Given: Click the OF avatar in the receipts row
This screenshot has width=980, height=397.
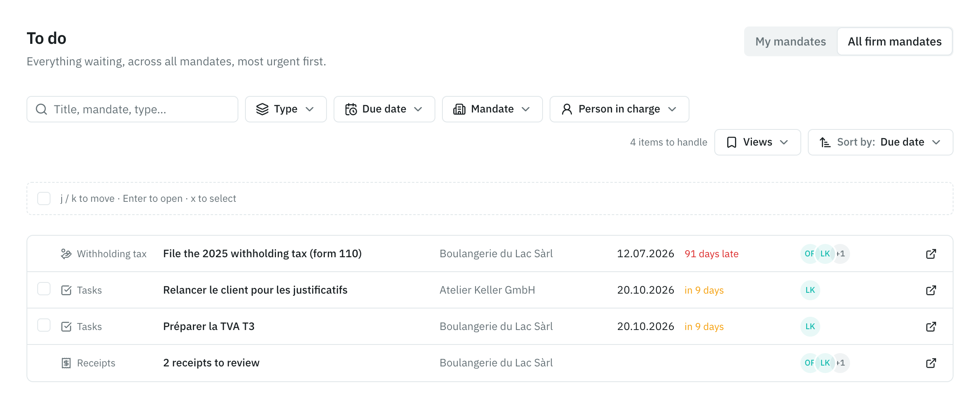Looking at the screenshot, I should click(808, 363).
